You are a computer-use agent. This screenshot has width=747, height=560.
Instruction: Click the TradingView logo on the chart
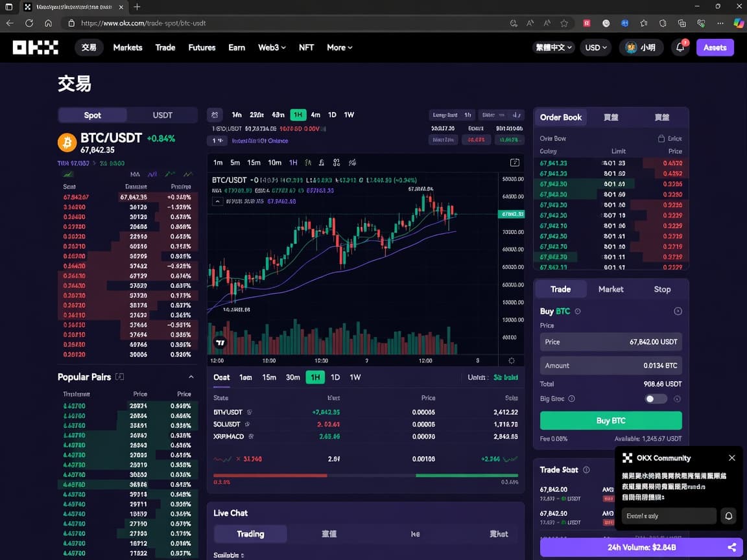220,342
